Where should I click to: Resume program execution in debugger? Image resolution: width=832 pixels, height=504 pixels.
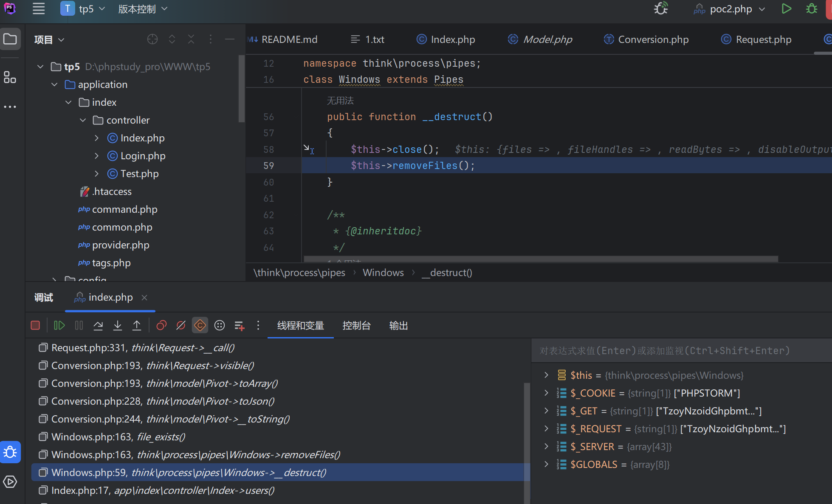tap(59, 326)
